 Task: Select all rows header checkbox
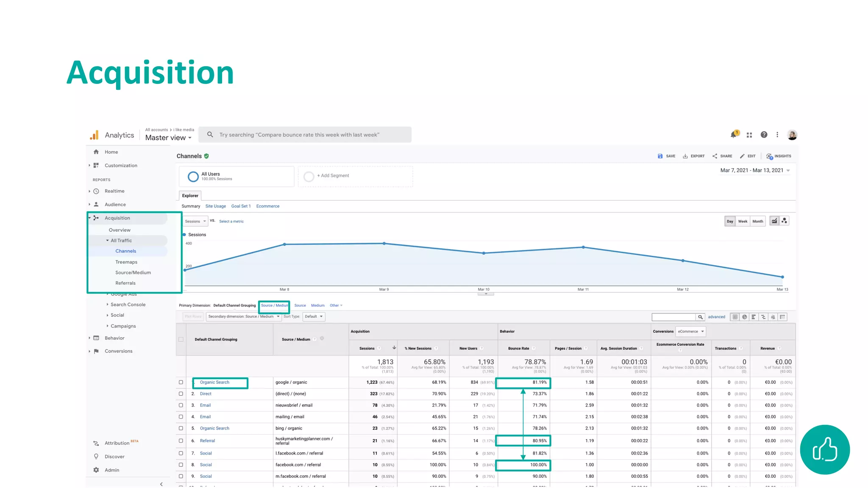click(181, 339)
